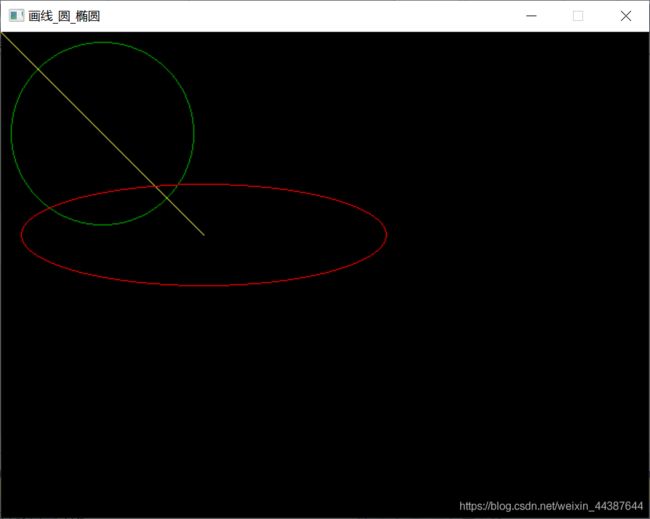Click the window app icon in title bar
The width and height of the screenshot is (650, 519).
pos(16,16)
